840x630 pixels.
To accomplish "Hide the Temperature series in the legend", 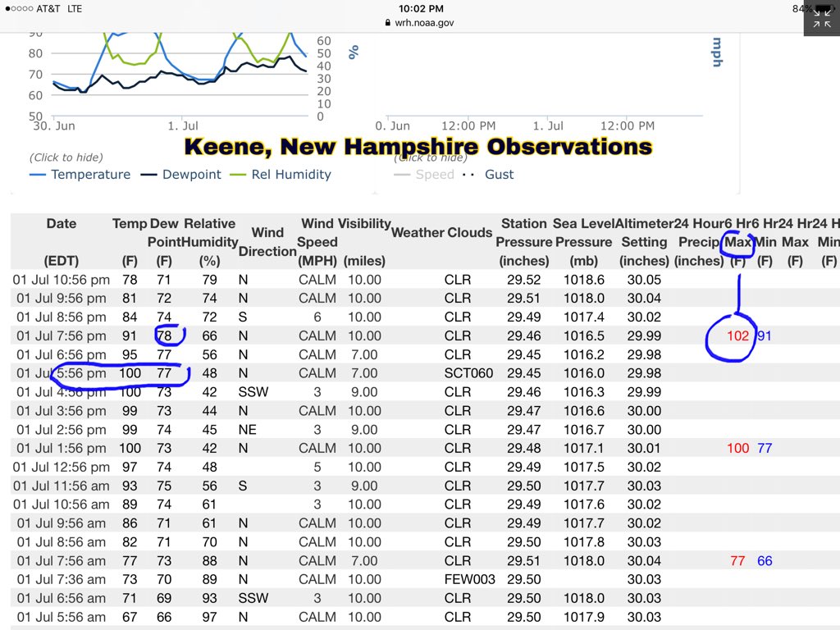I will [80, 175].
